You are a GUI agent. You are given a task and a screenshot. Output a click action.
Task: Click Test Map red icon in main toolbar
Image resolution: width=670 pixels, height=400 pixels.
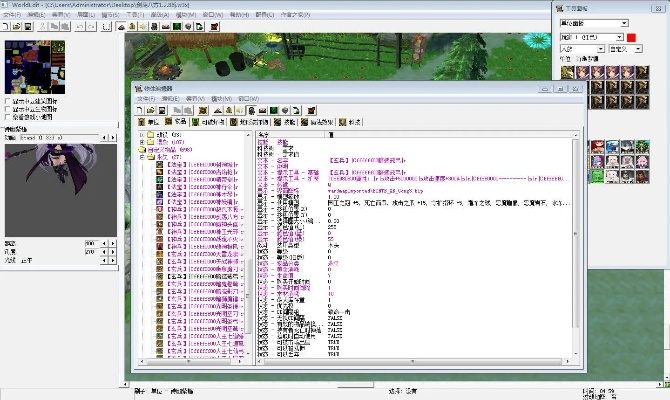coord(215,26)
